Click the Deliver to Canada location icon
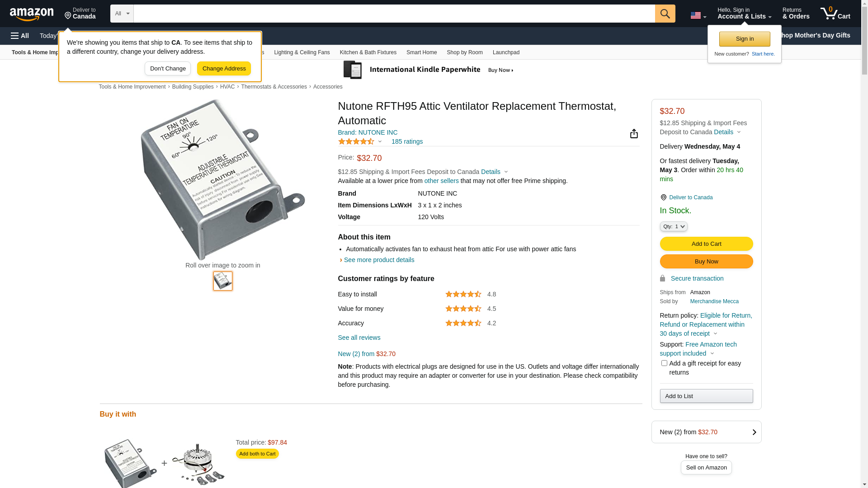Screen dimensions: 868x488 [x=663, y=197]
